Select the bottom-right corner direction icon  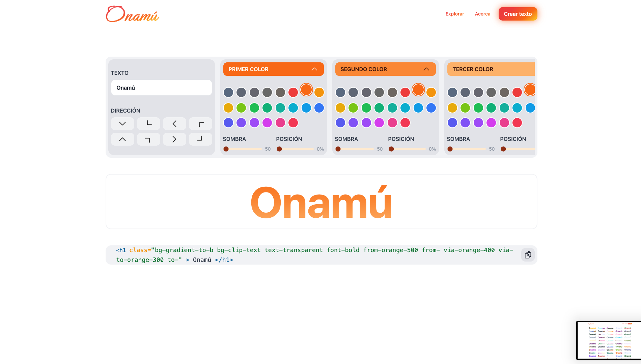coord(200,139)
